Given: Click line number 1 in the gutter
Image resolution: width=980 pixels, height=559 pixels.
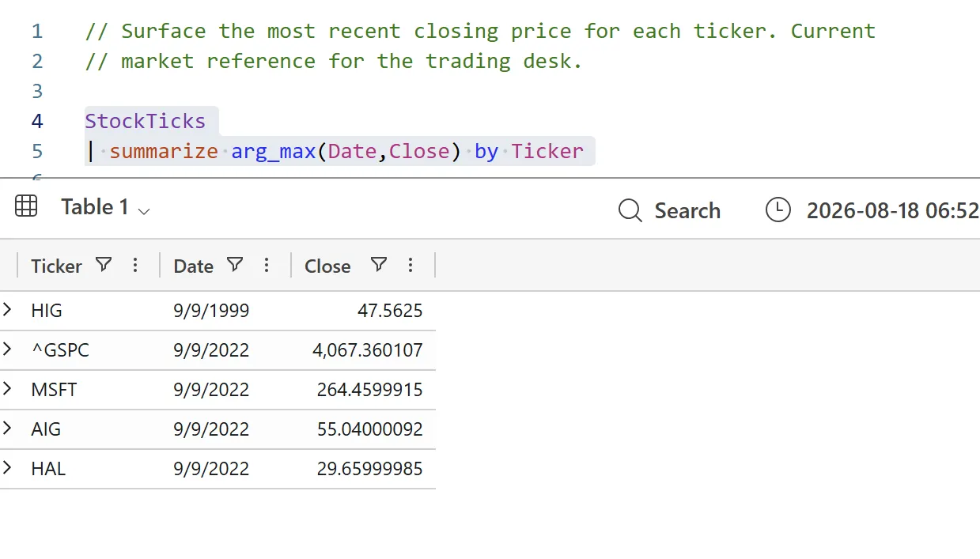Looking at the screenshot, I should click(x=37, y=31).
